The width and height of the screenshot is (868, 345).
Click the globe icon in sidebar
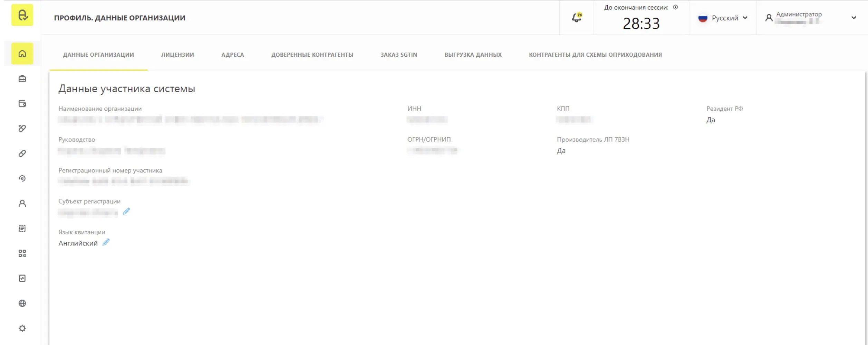pos(22,303)
